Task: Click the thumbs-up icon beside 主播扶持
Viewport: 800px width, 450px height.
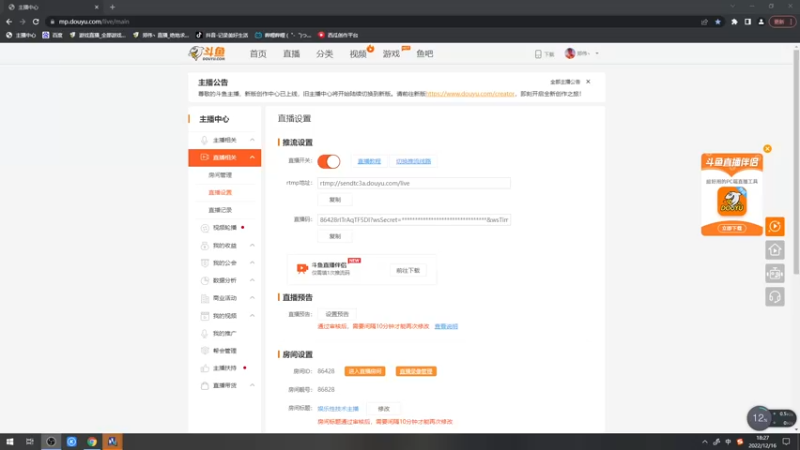Action: (205, 368)
